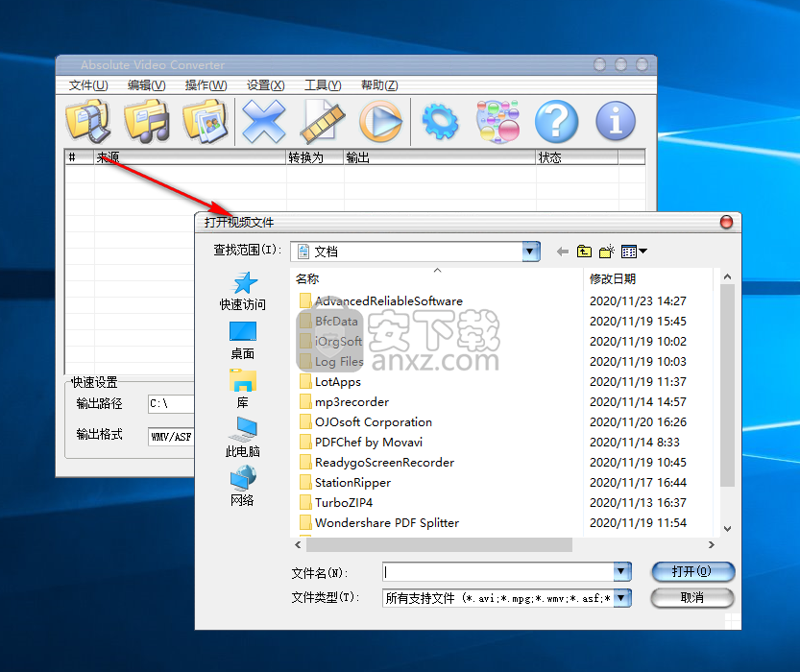Viewport: 800px width, 672px height.
Task: Select the AdvancedReliableSoftware folder
Action: pyautogui.click(x=381, y=300)
